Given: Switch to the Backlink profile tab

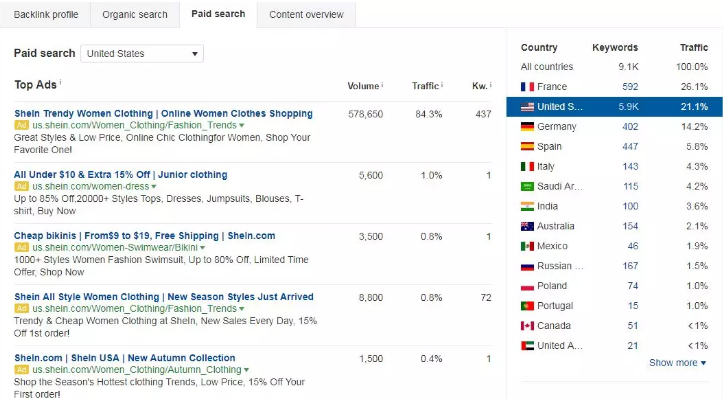Looking at the screenshot, I should 46,15.
